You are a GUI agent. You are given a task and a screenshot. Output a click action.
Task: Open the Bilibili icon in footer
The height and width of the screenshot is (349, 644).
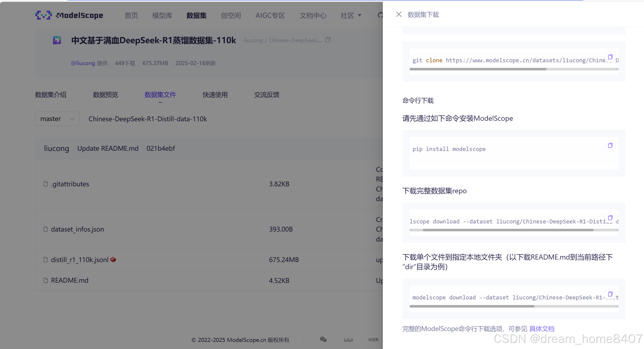click(x=348, y=340)
